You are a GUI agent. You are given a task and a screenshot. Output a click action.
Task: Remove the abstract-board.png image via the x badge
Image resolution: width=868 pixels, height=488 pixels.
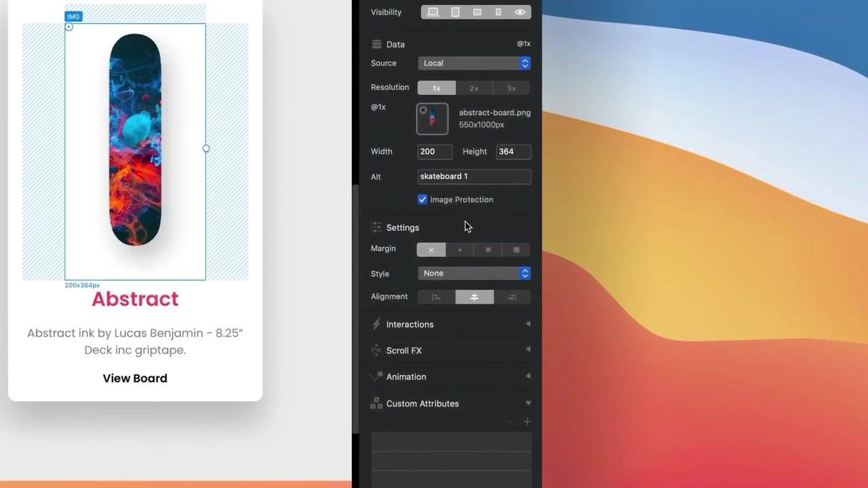point(423,110)
